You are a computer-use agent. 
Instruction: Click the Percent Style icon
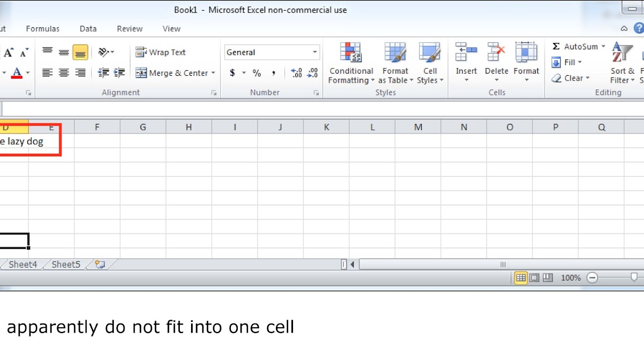(257, 72)
